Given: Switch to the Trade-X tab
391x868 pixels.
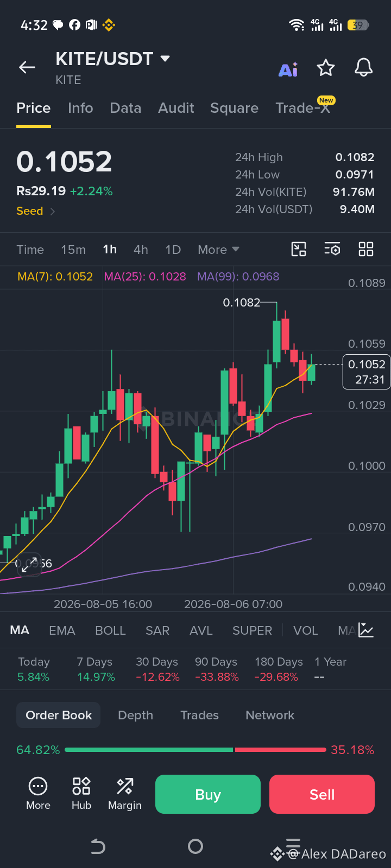Looking at the screenshot, I should pyautogui.click(x=303, y=108).
